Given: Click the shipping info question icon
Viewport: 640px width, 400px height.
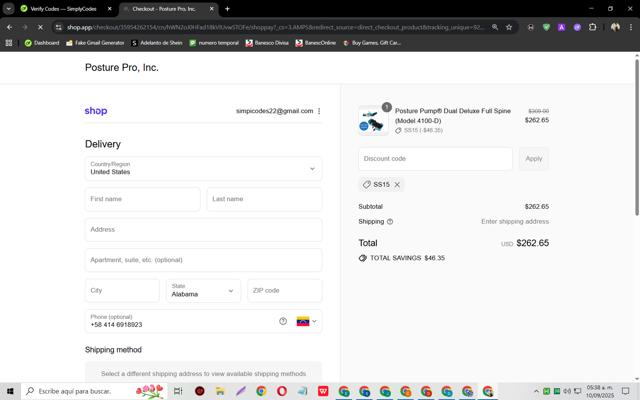Looking at the screenshot, I should click(390, 222).
